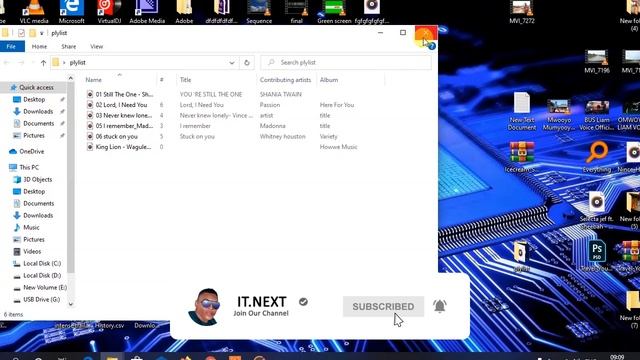The image size is (640, 360).
Task: Select VirtualDJ desktop icon
Action: tap(109, 12)
